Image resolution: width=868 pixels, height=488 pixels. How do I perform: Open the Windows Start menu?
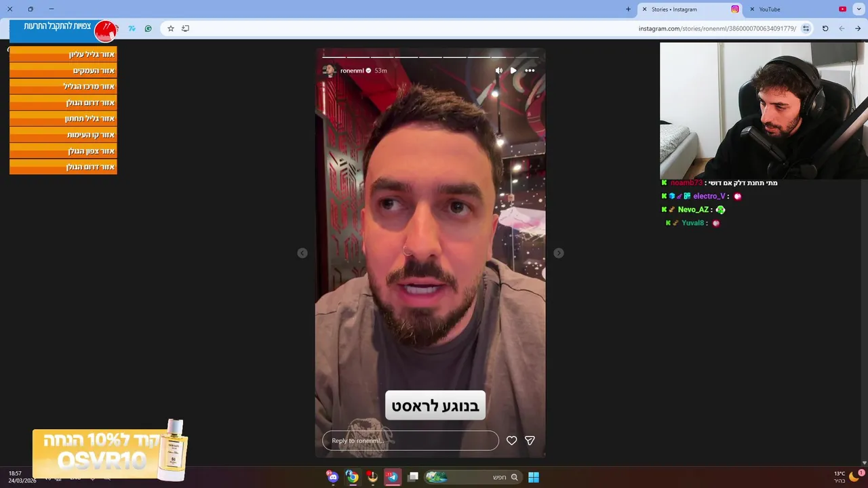(x=534, y=477)
